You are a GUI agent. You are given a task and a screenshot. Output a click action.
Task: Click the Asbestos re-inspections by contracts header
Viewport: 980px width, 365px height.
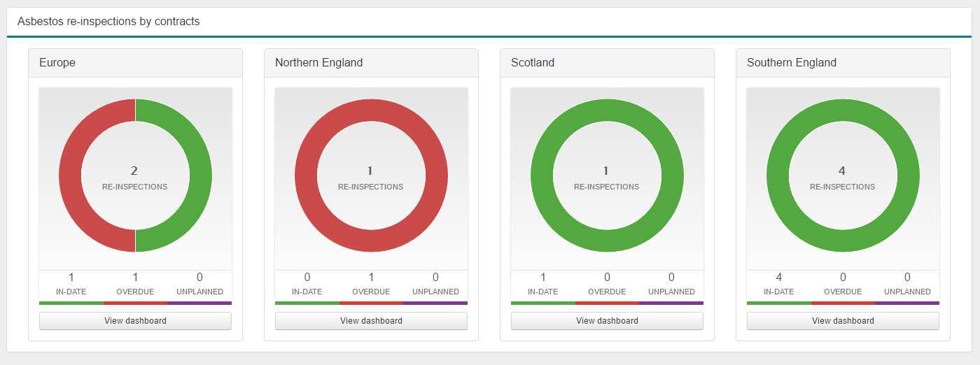[108, 22]
